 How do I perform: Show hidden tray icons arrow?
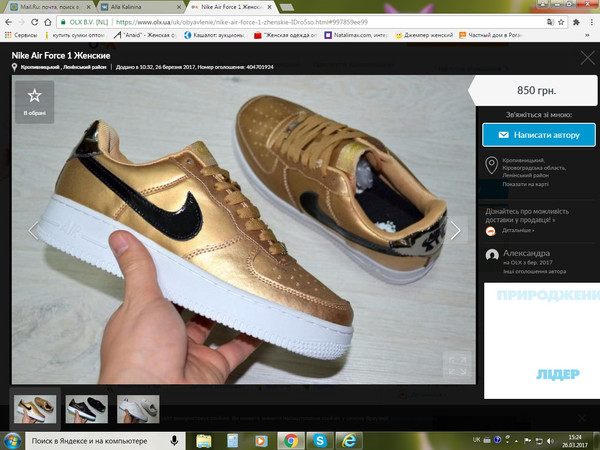[517, 441]
